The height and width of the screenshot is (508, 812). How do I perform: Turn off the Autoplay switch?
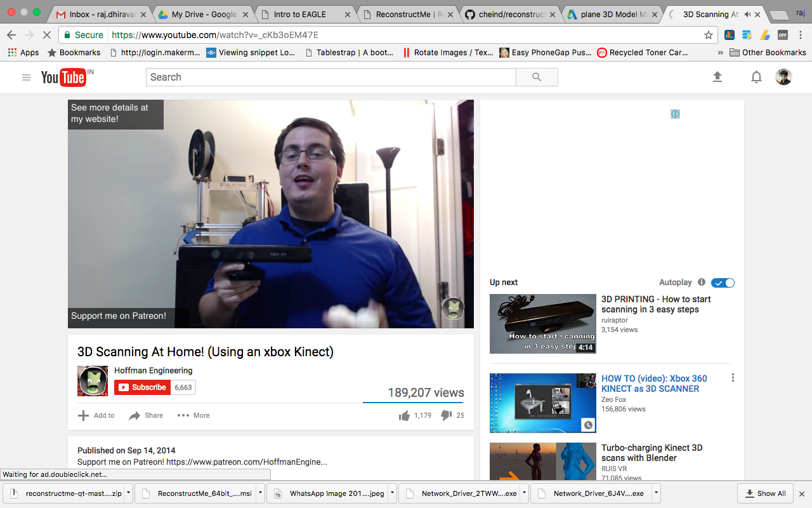(723, 283)
